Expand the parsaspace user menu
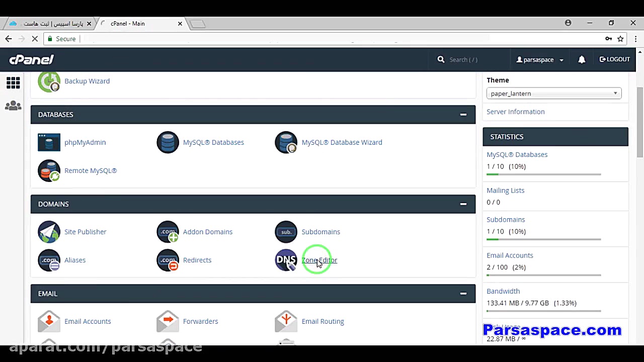644x362 pixels. pyautogui.click(x=540, y=59)
